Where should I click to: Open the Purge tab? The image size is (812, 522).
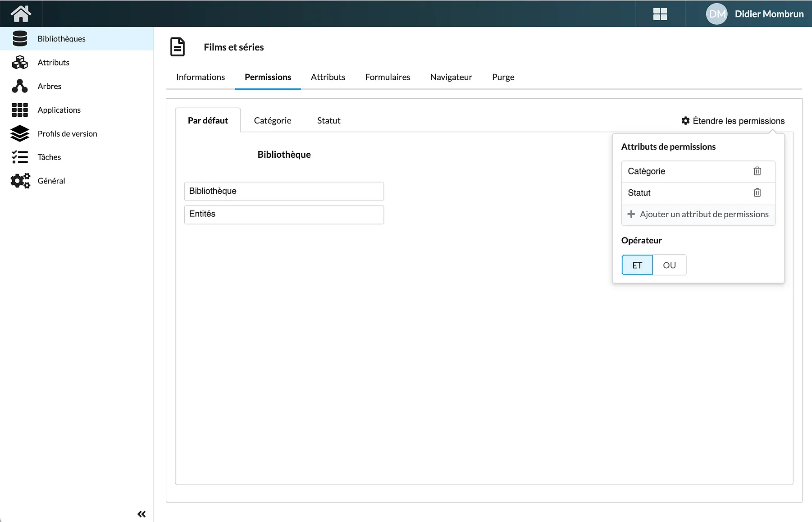tap(503, 77)
